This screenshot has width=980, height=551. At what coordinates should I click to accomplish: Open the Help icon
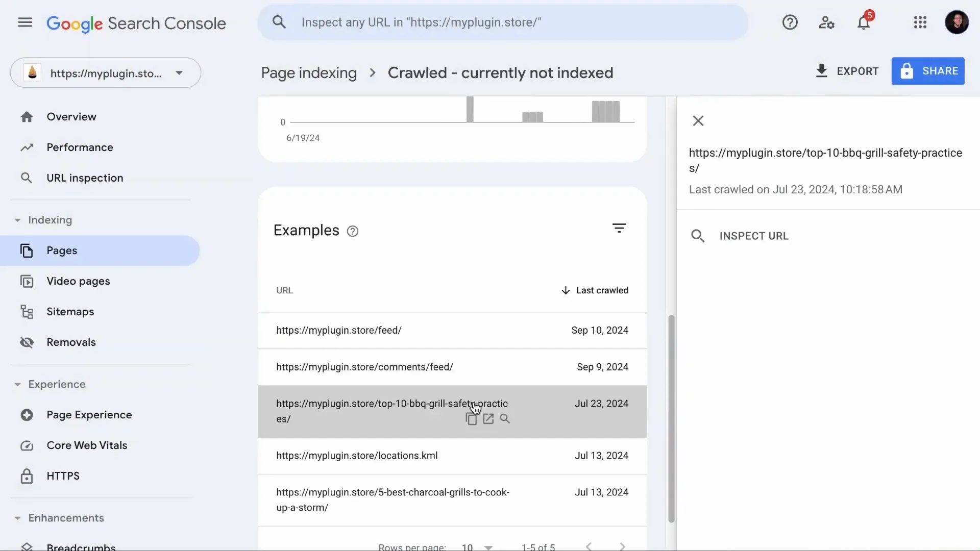click(790, 22)
